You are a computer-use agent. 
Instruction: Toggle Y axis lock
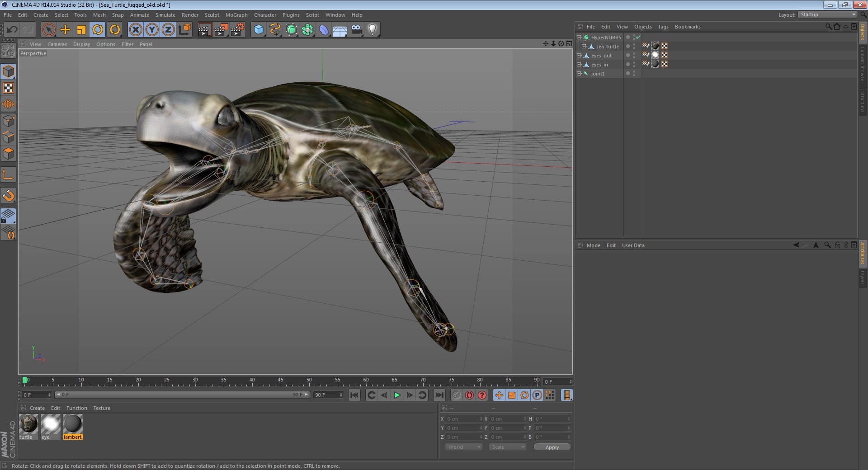pyautogui.click(x=152, y=30)
